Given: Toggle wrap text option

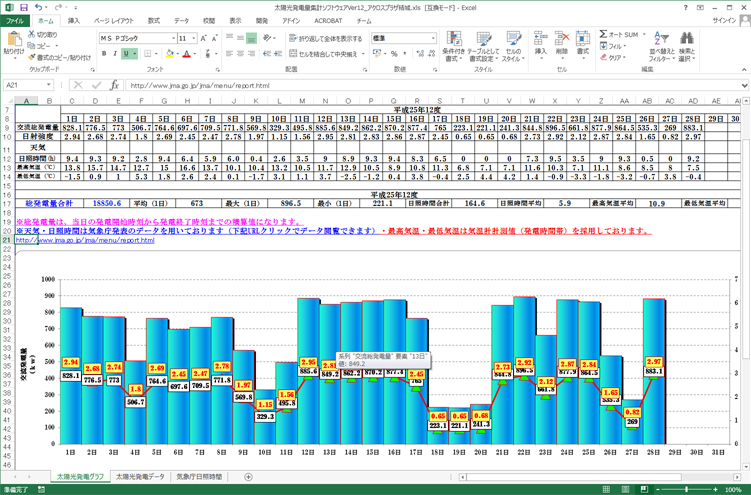Looking at the screenshot, I should (x=326, y=38).
